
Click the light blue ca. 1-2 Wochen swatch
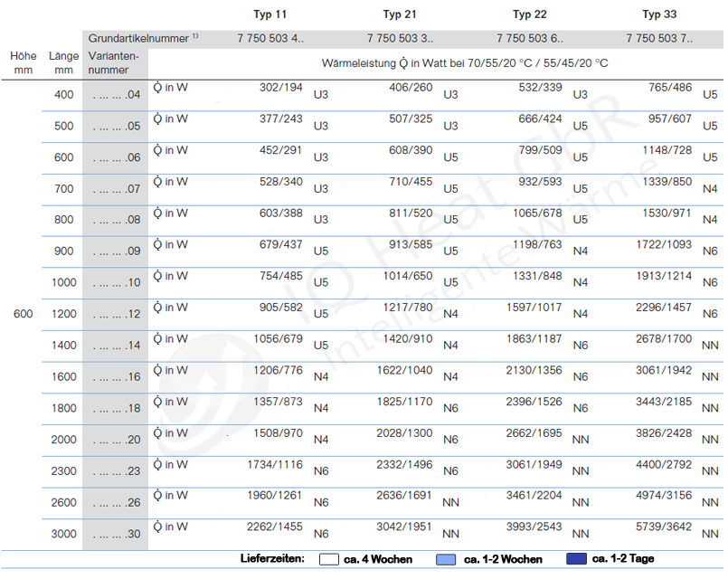447,559
